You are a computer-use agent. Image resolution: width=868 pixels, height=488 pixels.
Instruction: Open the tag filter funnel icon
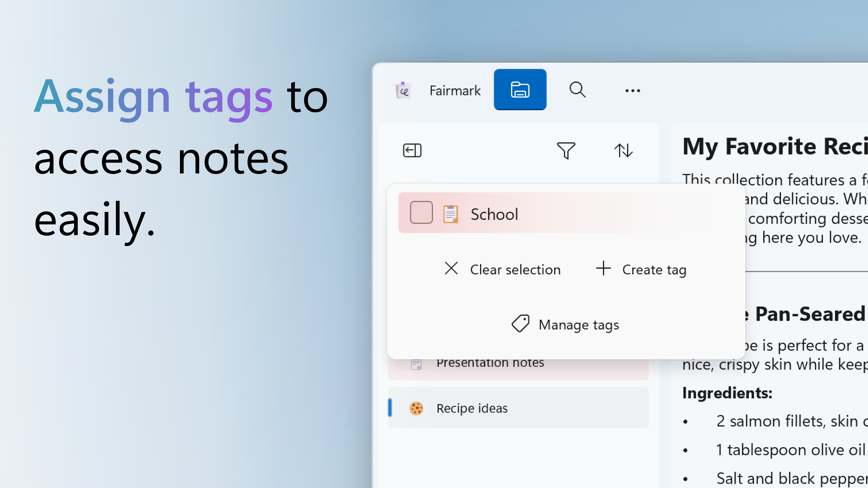pos(566,150)
